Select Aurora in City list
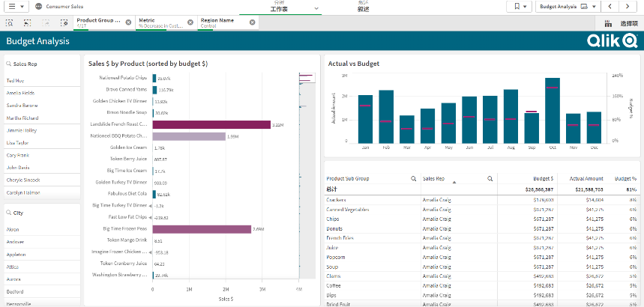Screen dimensions: 644x307 point(42,279)
